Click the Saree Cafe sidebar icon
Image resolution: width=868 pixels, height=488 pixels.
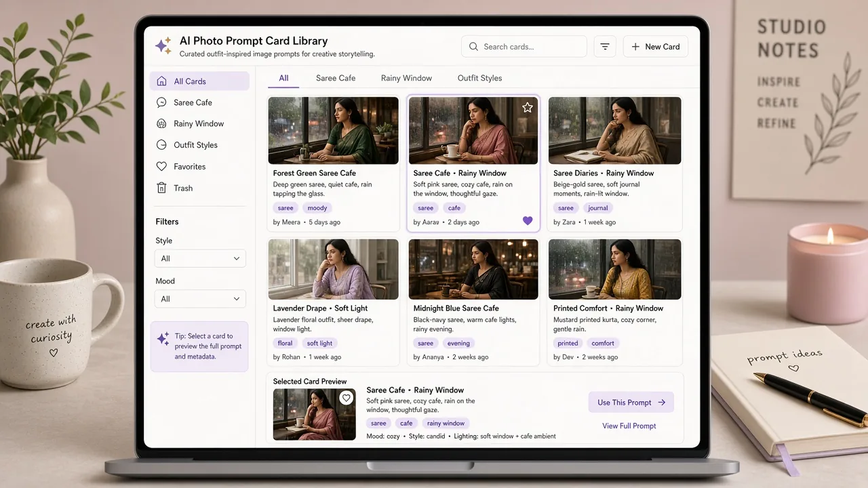(161, 102)
